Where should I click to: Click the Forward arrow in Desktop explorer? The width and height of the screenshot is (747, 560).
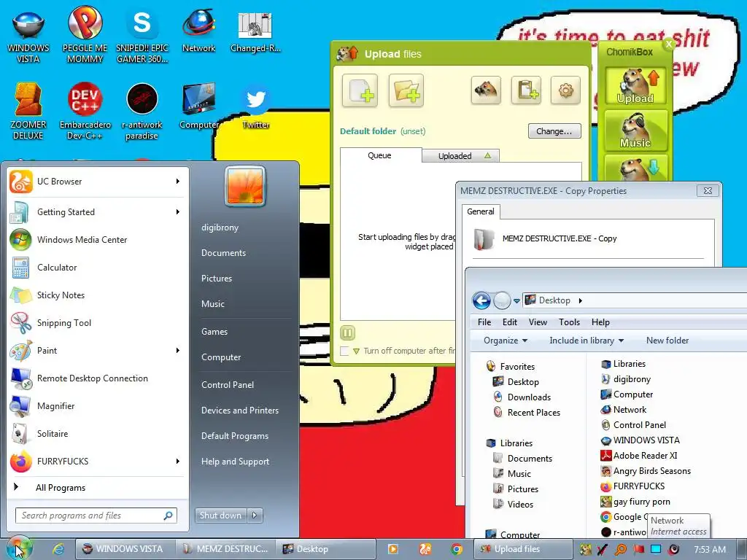(x=502, y=300)
